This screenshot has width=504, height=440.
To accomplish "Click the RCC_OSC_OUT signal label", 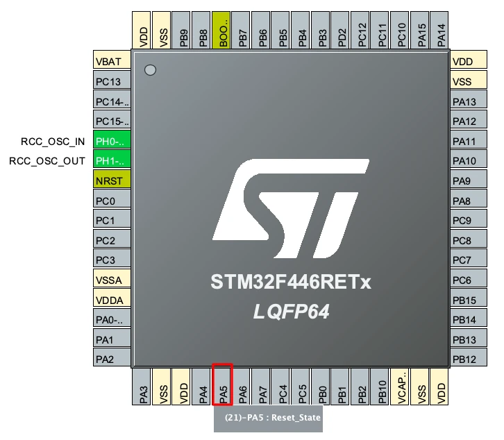I will pos(47,161).
